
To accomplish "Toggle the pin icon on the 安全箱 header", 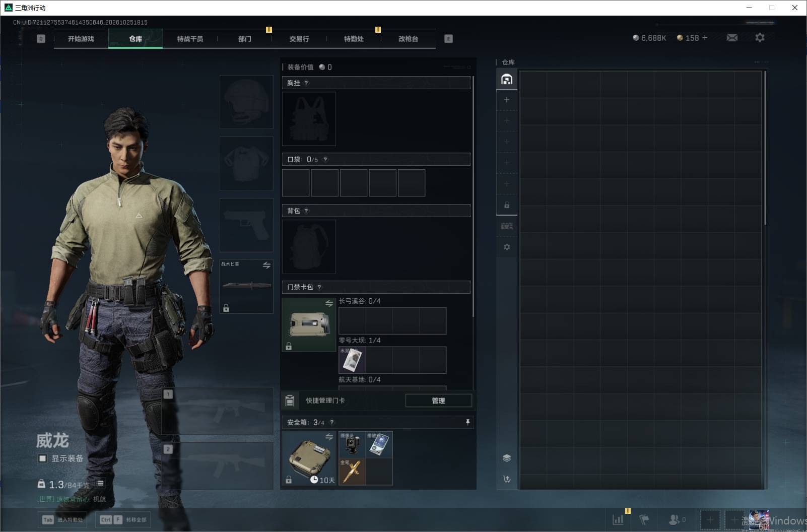I will point(467,422).
